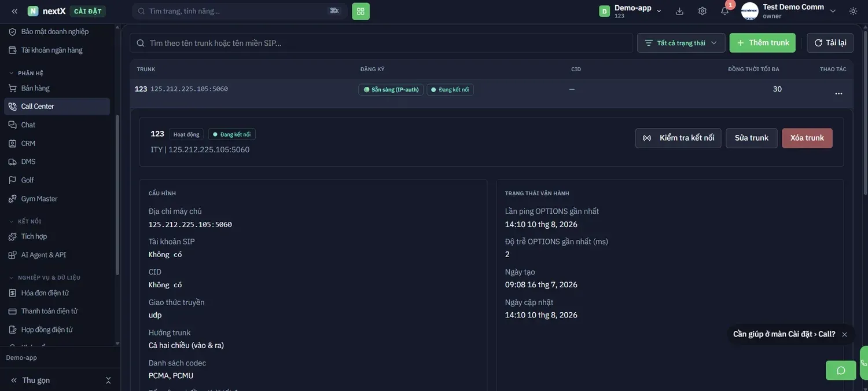Viewport: 868px width, 391px height.
Task: Click the trunk search input field
Action: coord(381,43)
